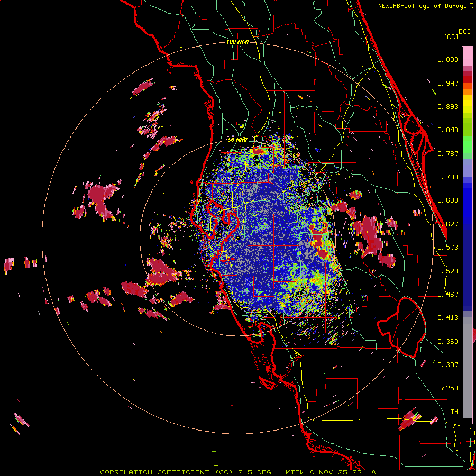This screenshot has height=476, width=476.
Task: Click the 0.733 scale value
Action: point(448,177)
